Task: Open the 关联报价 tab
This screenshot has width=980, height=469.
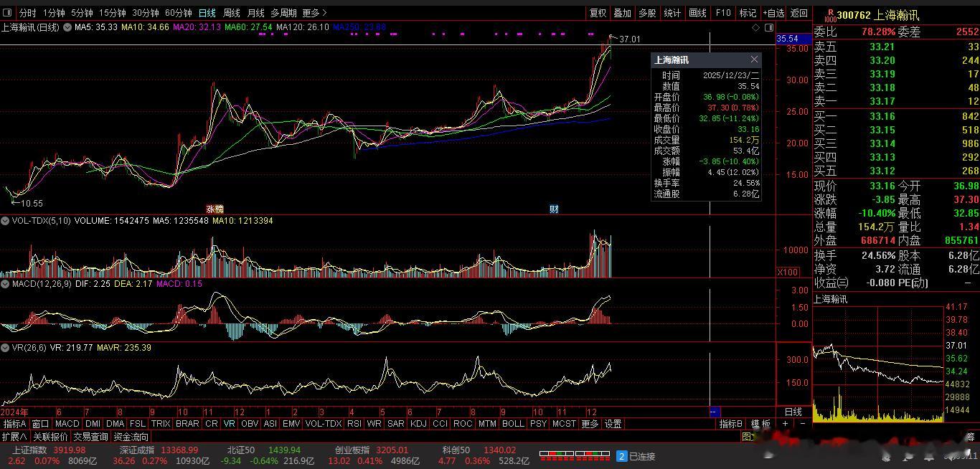Action: [50, 437]
